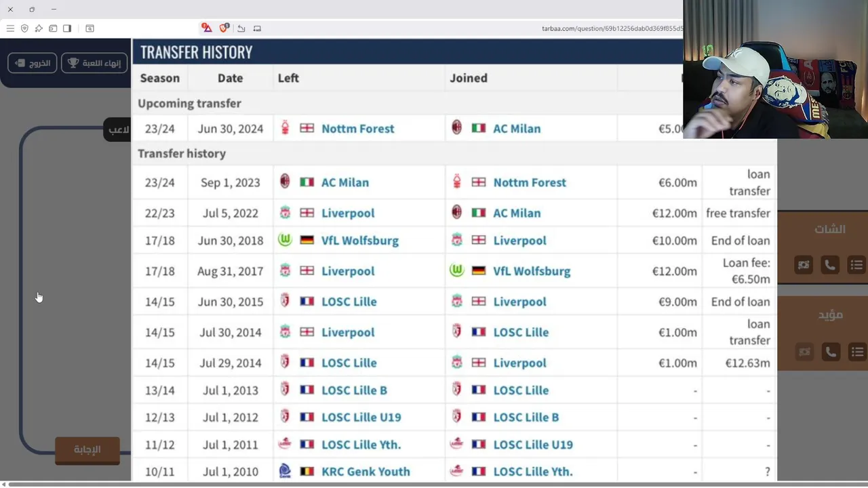Screen dimensions: 868x488
Task: Click the الإجابة answer button
Action: pyautogui.click(x=87, y=449)
